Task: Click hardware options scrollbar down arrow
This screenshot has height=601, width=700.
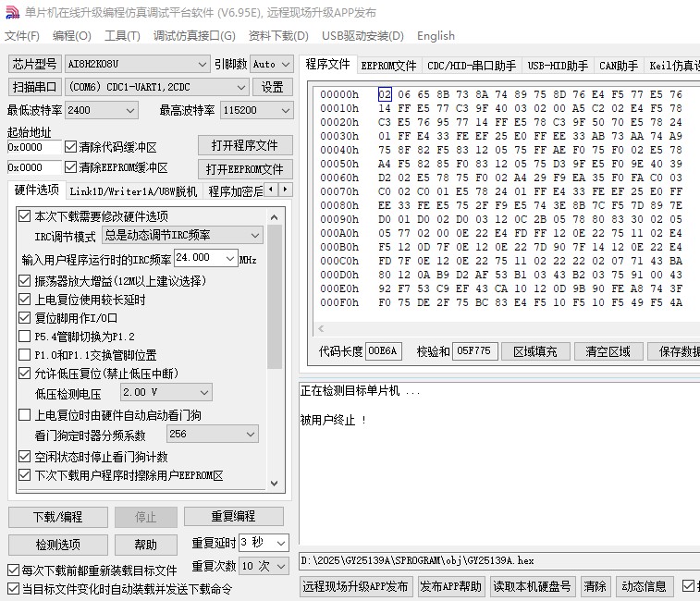Action: (x=274, y=484)
